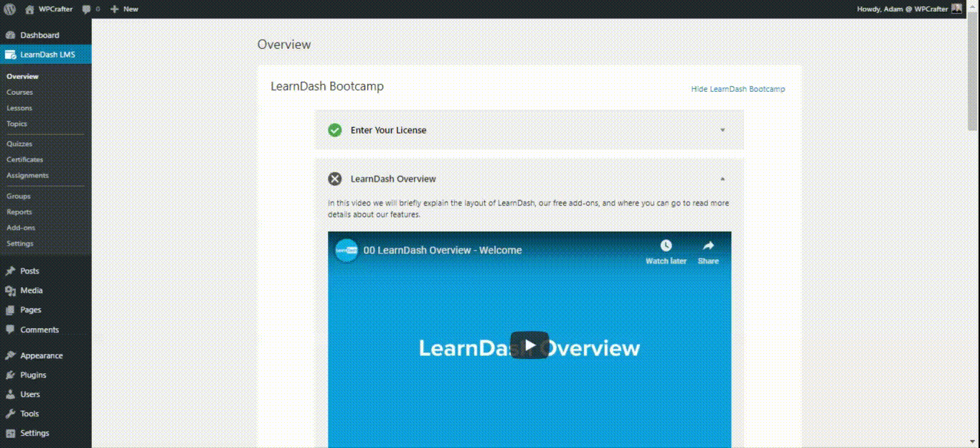This screenshot has height=448, width=980.
Task: Click the Appearance paintbrush icon
Action: coord(10,355)
